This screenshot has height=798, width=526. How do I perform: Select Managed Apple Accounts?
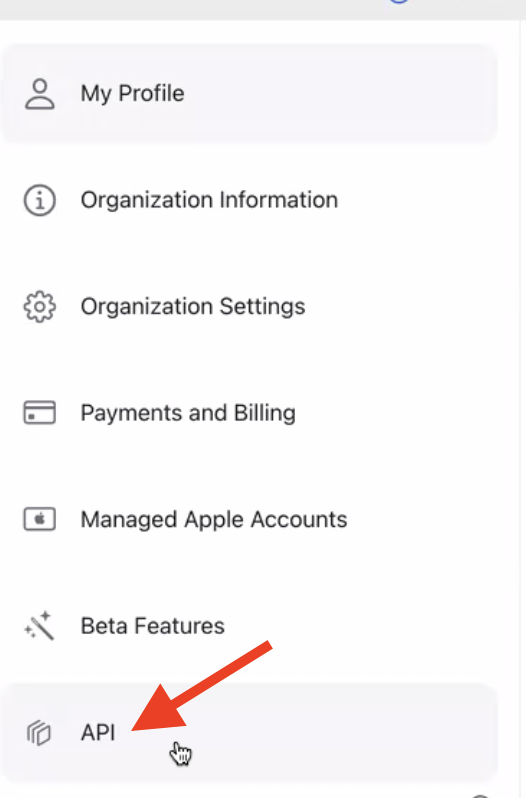[x=249, y=520]
